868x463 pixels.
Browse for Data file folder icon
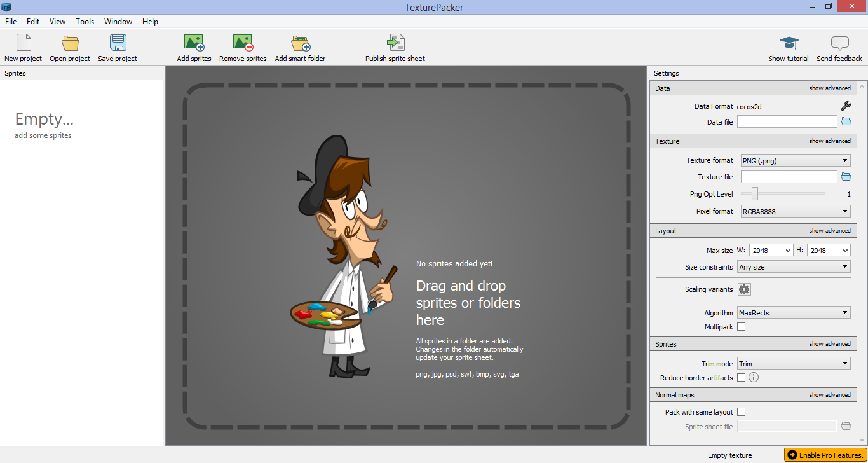click(846, 121)
